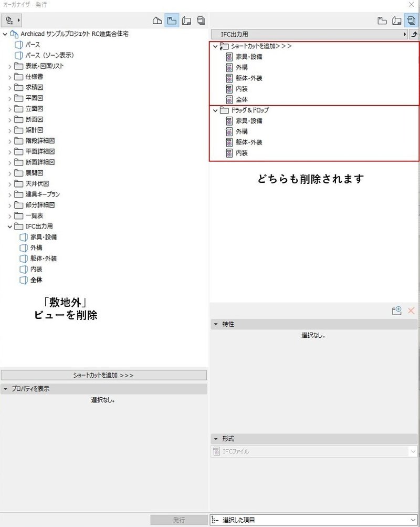Select 内装 under ドラッグ＆ドロップ folder
420x527 pixels.
[241, 153]
